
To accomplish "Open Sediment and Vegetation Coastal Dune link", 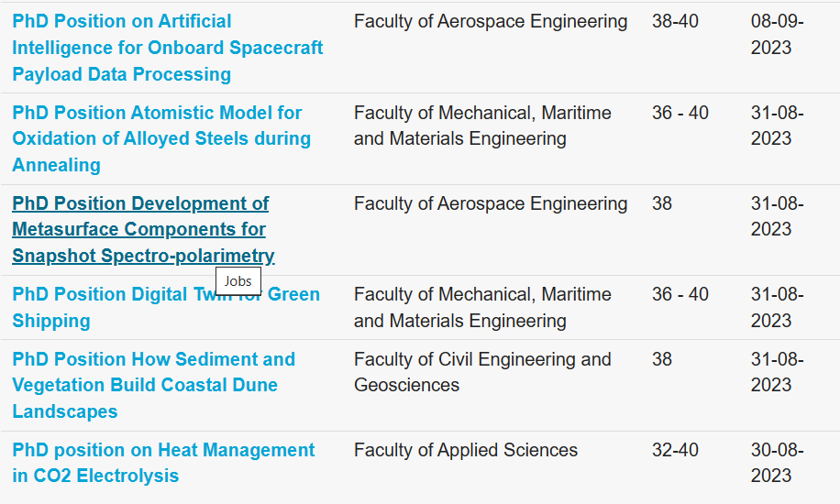I will [x=153, y=385].
